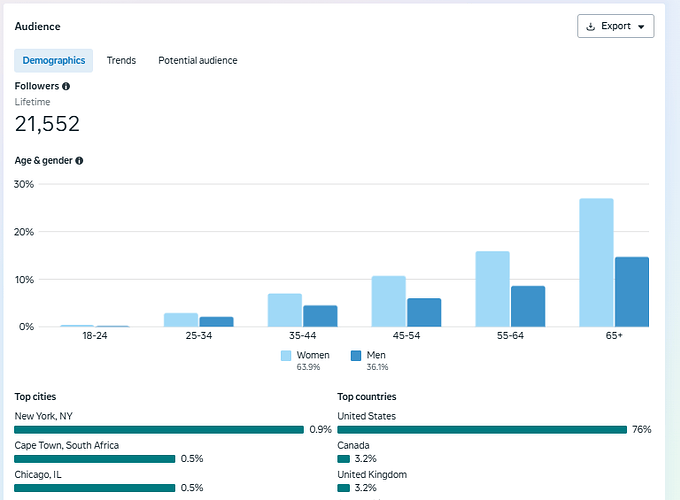Viewport: 680px width, 500px height.
Task: Click the Audience section heading
Action: pyautogui.click(x=38, y=26)
